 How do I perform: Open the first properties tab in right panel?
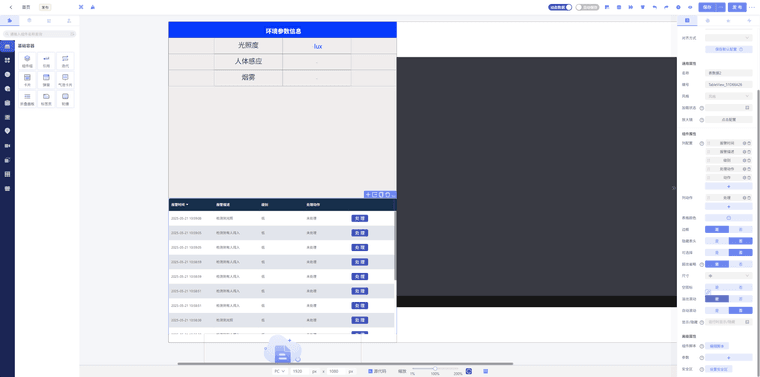pyautogui.click(x=687, y=20)
